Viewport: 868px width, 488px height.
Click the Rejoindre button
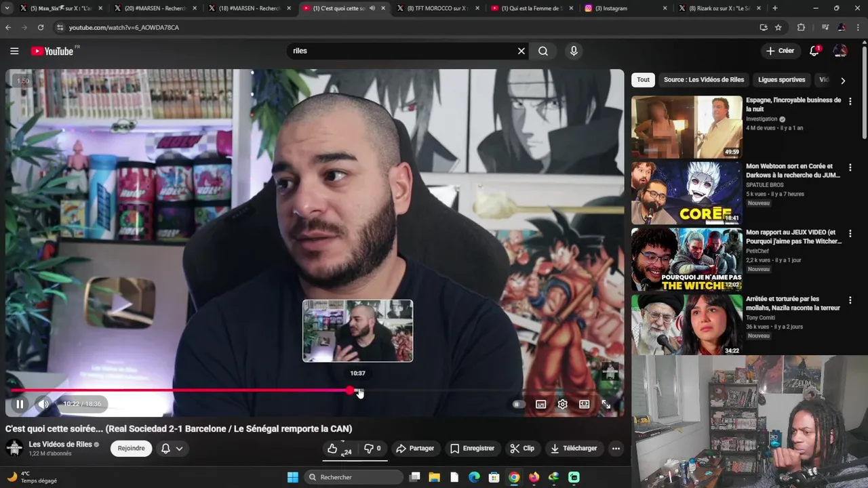coord(131,448)
